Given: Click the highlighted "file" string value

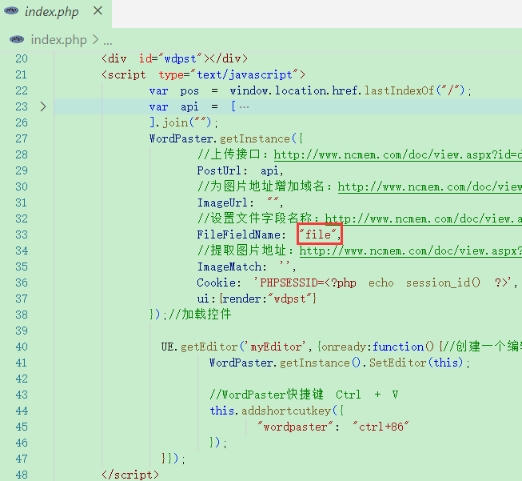Looking at the screenshot, I should 319,235.
